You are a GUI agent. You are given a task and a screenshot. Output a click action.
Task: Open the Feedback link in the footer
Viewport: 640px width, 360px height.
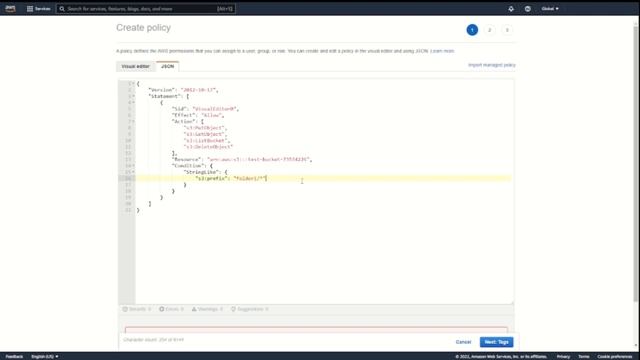(x=14, y=356)
